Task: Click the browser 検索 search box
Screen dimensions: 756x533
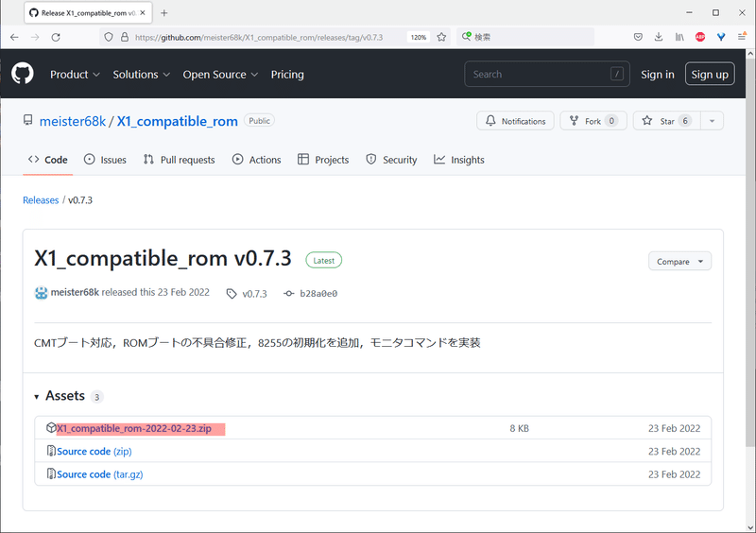Action: (525, 37)
